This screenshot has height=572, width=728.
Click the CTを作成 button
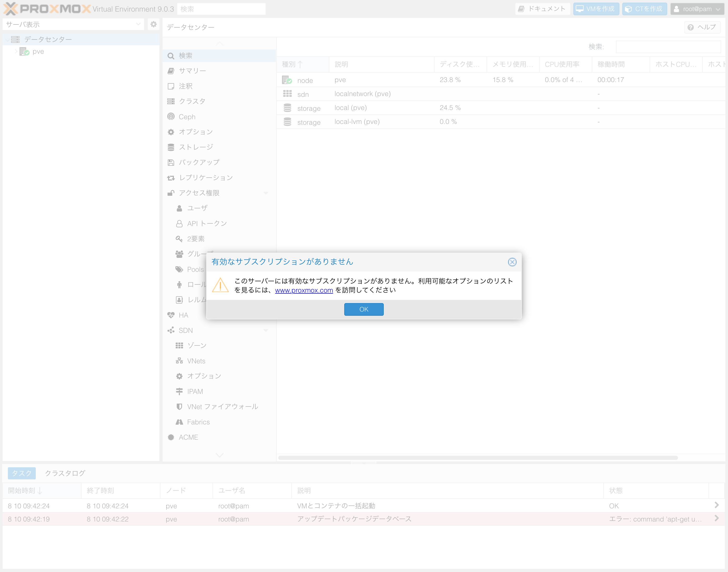(644, 9)
